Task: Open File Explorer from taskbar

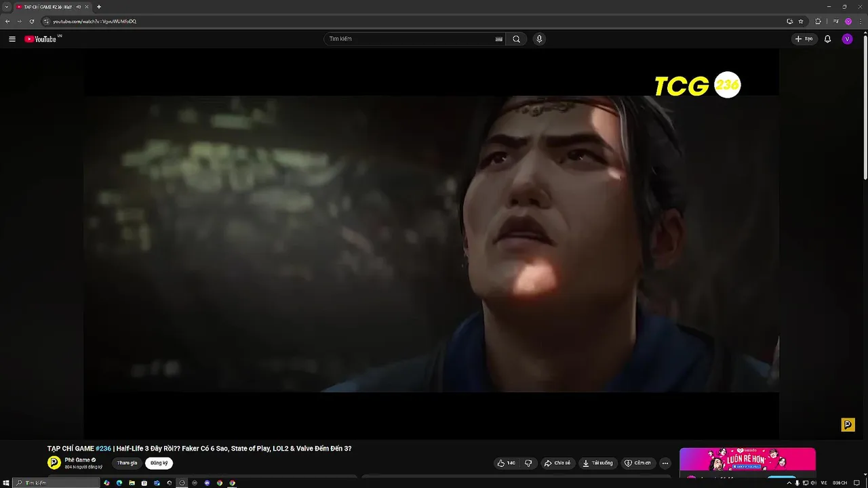Action: pyautogui.click(x=132, y=483)
